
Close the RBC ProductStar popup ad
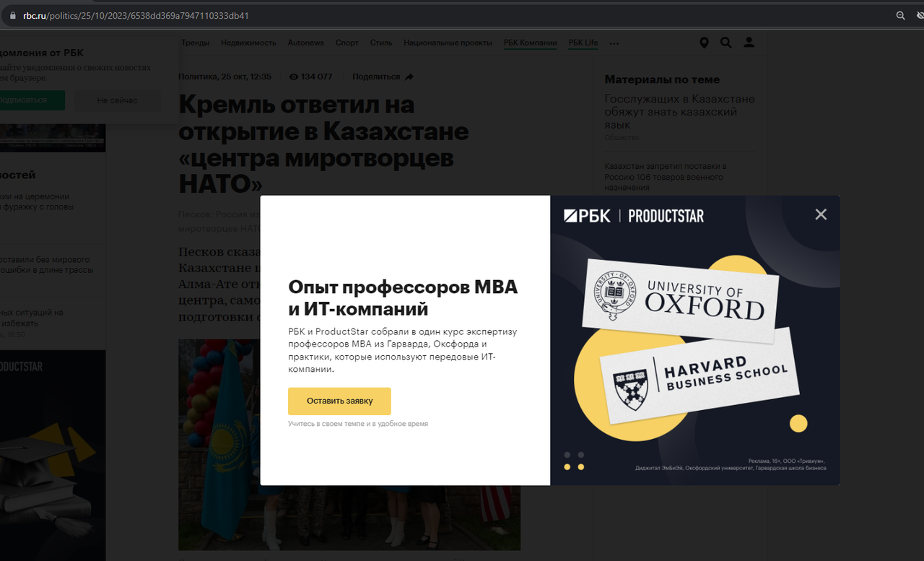(x=821, y=214)
